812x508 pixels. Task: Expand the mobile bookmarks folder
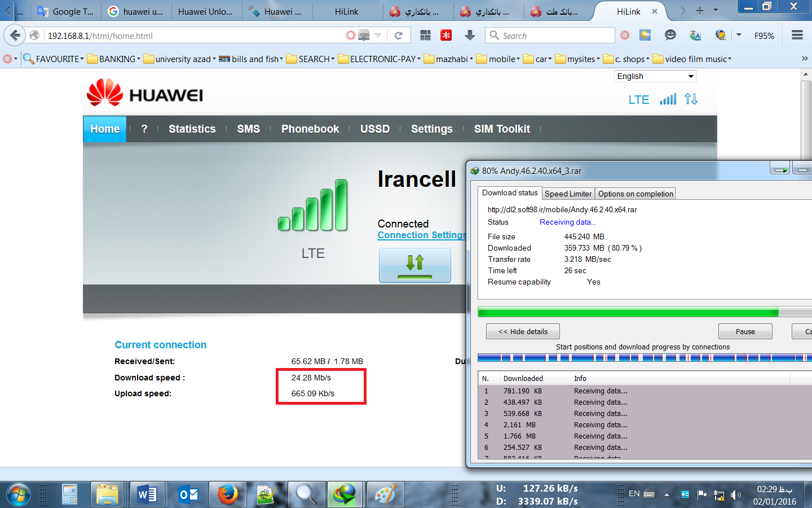497,59
